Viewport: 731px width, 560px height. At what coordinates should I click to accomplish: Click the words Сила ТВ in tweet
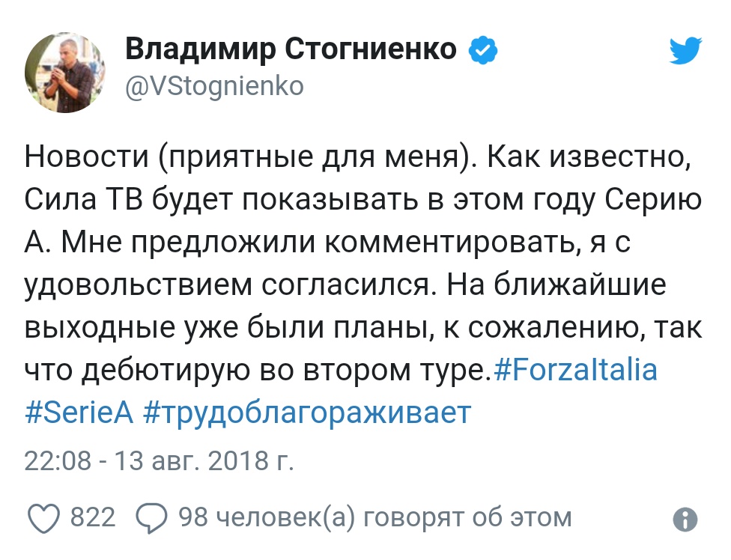[x=83, y=199]
